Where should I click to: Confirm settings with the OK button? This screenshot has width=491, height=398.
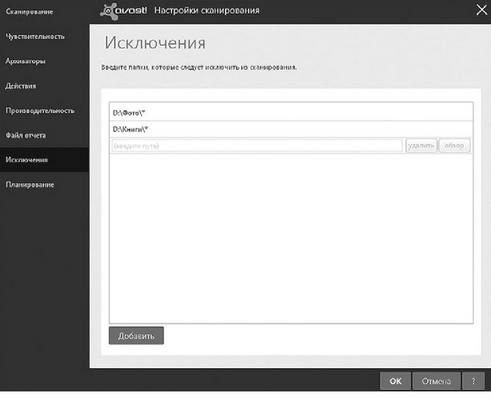tap(395, 381)
